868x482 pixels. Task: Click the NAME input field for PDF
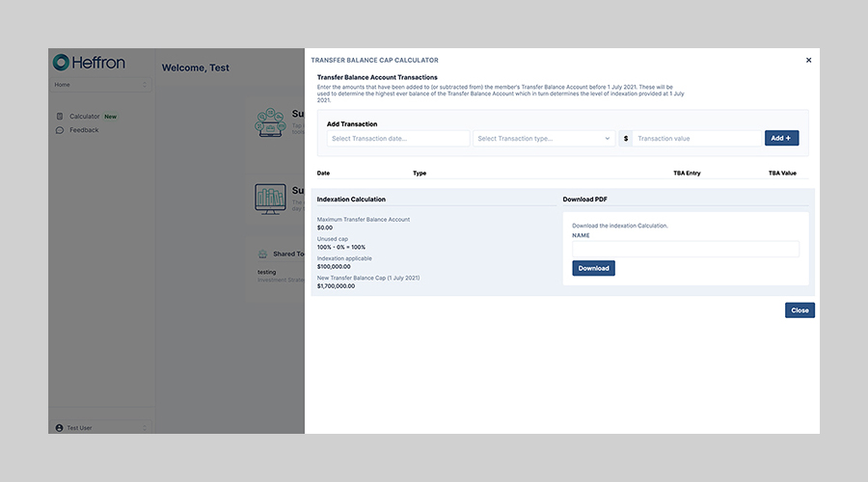coord(686,249)
